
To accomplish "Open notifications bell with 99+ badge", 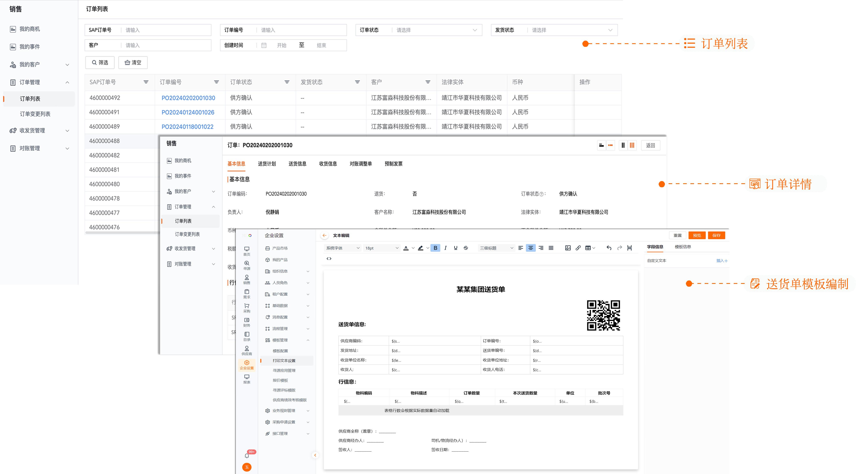I will point(247,455).
